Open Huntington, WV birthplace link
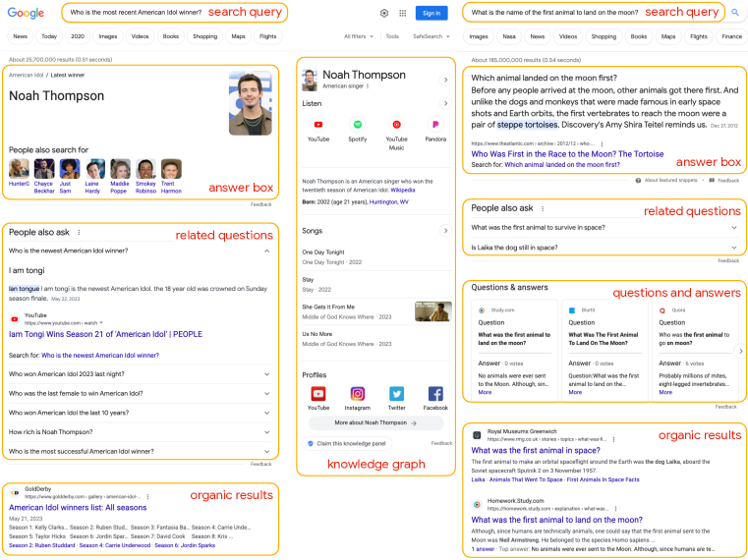Image resolution: width=748 pixels, height=560 pixels. [x=389, y=202]
